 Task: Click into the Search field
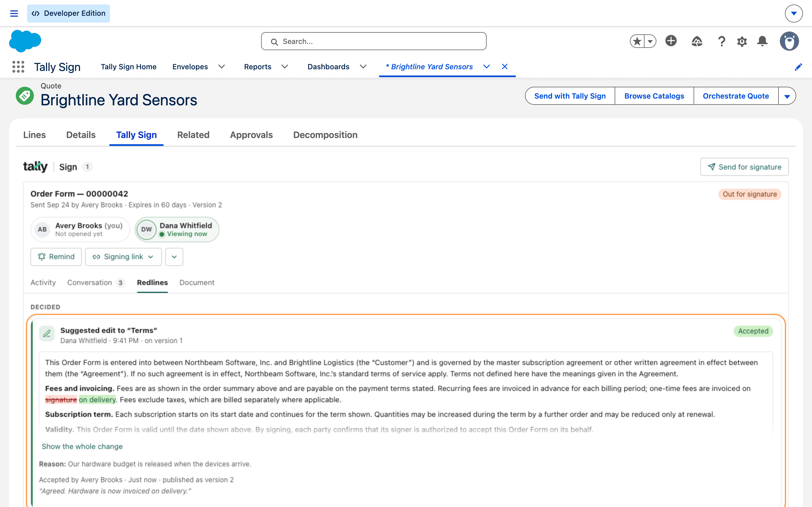(374, 41)
